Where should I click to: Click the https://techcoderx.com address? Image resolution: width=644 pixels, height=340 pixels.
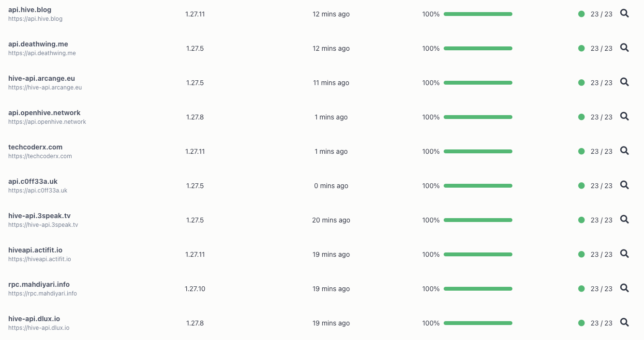(x=40, y=156)
